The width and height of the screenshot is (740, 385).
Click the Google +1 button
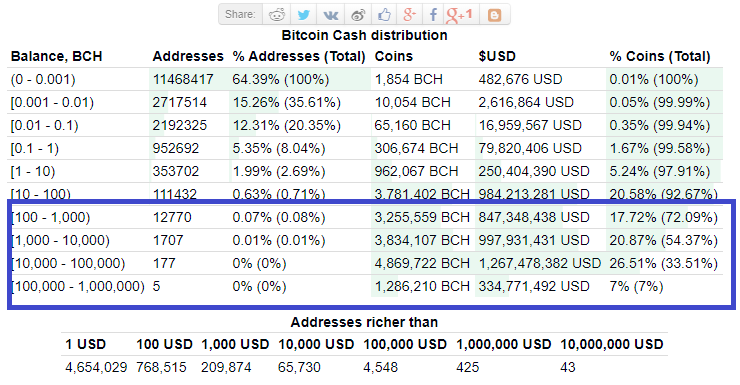point(460,15)
